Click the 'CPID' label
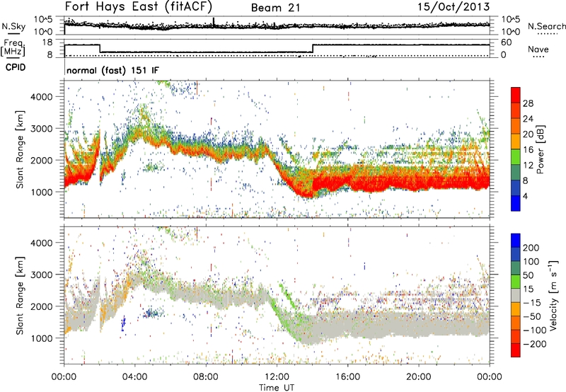The image size is (566, 392). coord(16,67)
